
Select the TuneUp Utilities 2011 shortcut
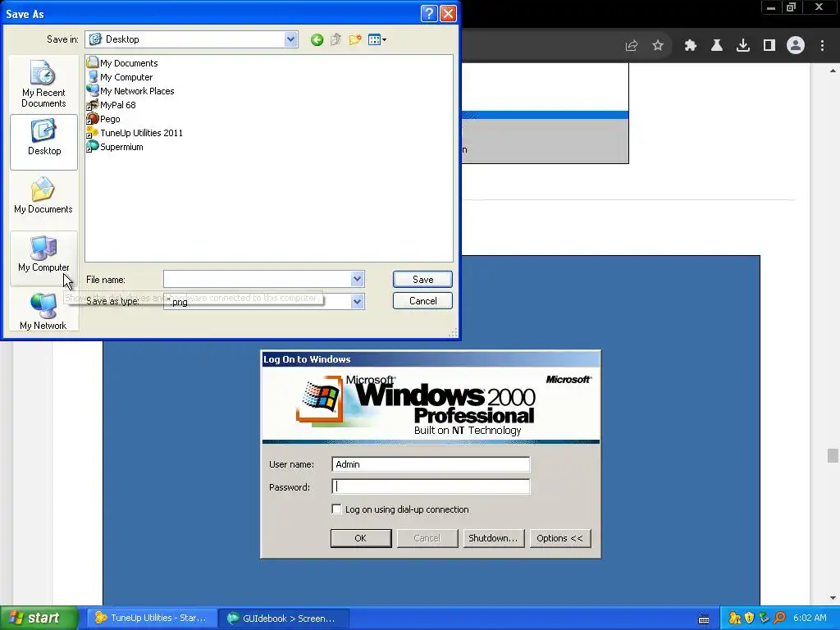click(x=135, y=133)
